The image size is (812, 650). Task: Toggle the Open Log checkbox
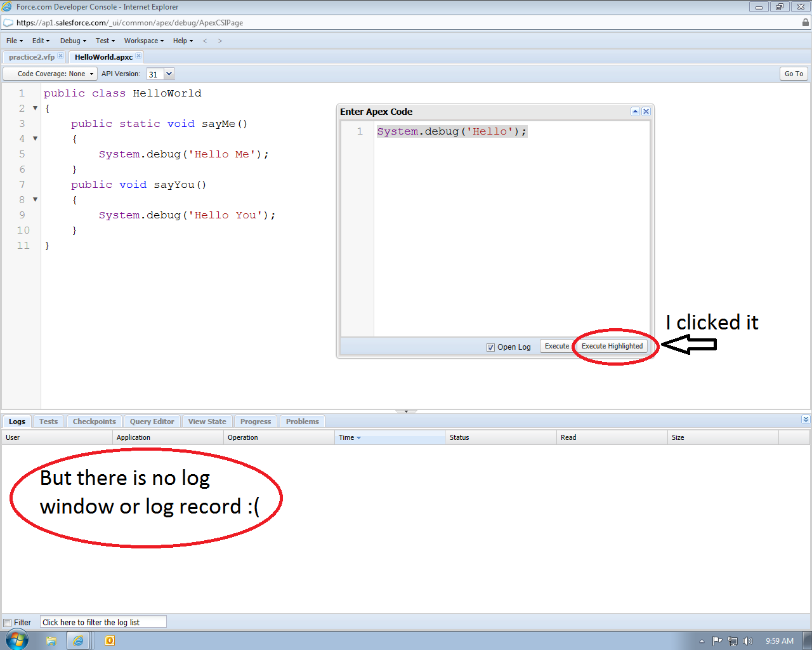pyautogui.click(x=490, y=347)
